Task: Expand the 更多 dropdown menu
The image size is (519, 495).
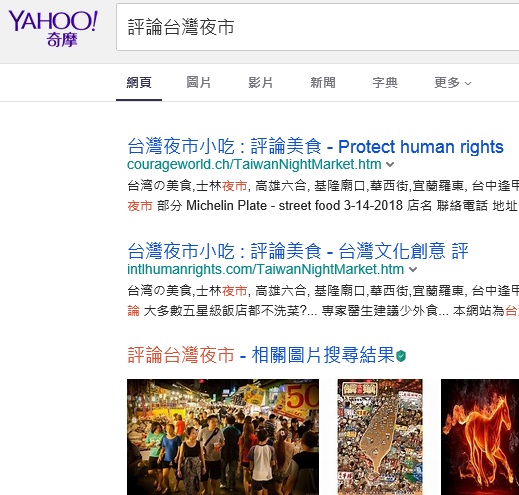Action: point(453,82)
